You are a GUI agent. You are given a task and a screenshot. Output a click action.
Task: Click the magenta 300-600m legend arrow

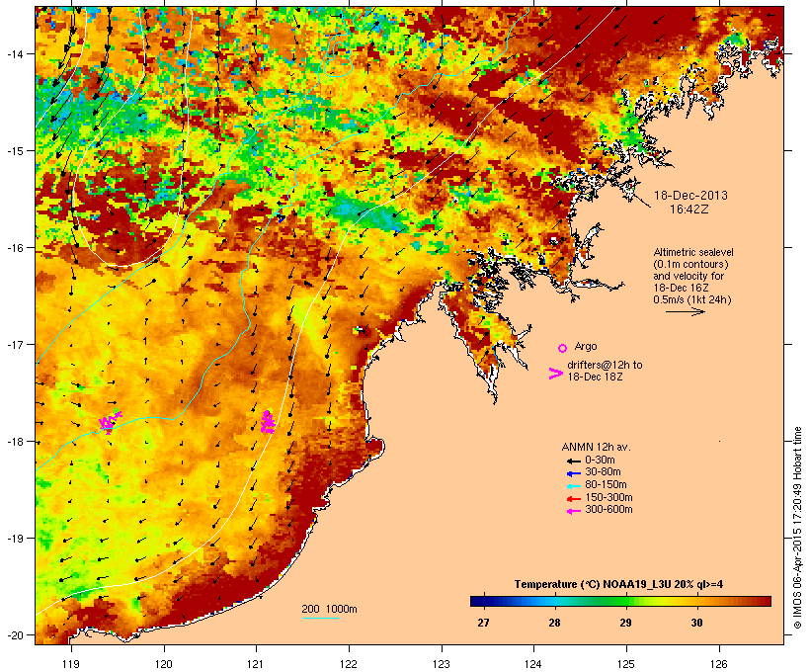pyautogui.click(x=573, y=511)
